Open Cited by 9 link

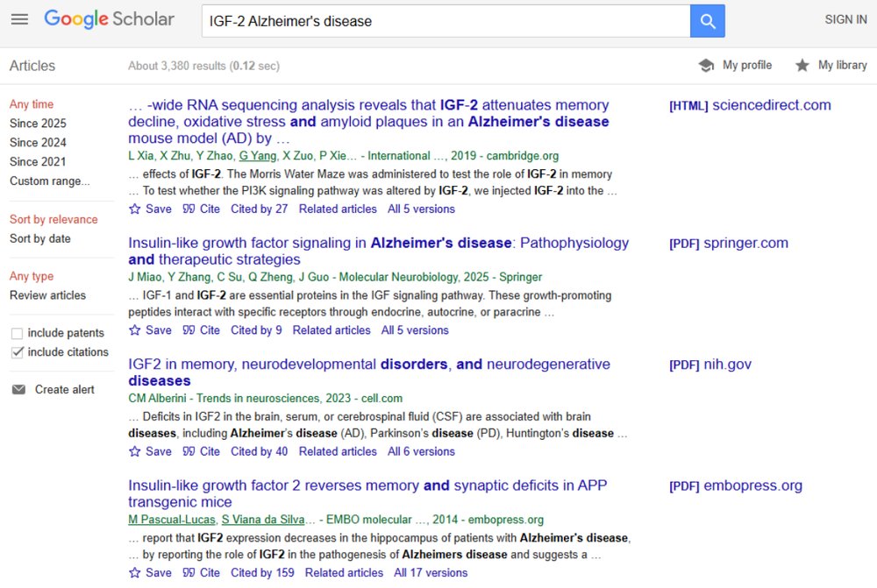point(256,330)
